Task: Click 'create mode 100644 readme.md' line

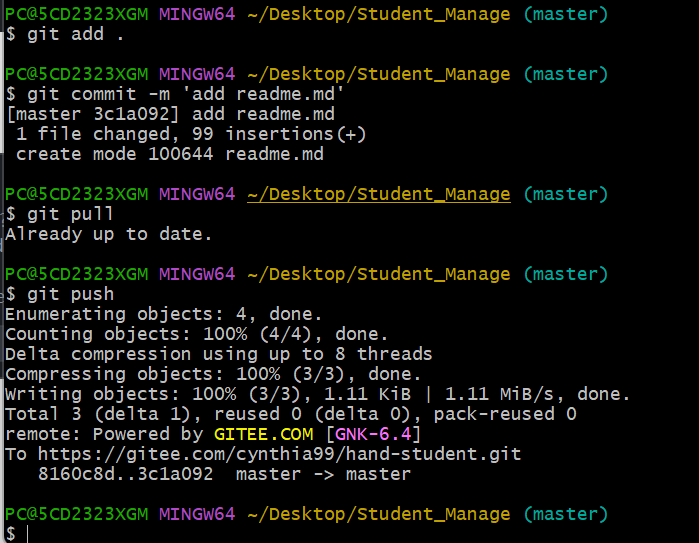Action: point(169,154)
